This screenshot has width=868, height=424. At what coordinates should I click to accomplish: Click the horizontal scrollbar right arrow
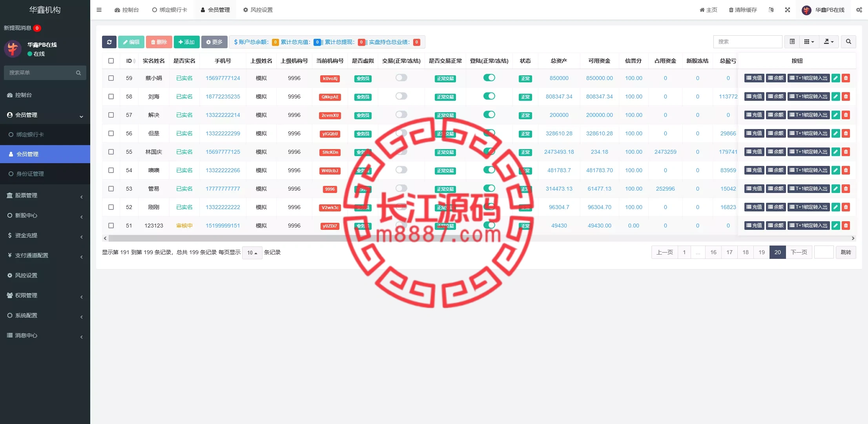853,238
